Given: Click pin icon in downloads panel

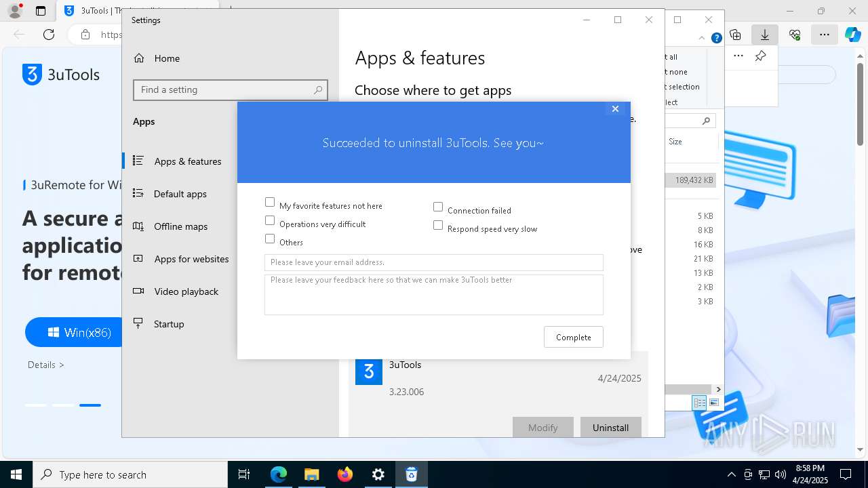Looking at the screenshot, I should tap(761, 56).
